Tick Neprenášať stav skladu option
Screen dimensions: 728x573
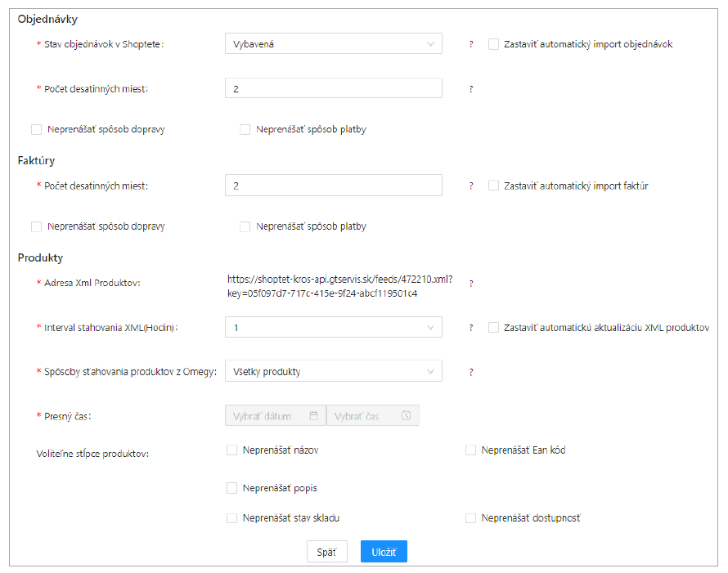231,517
